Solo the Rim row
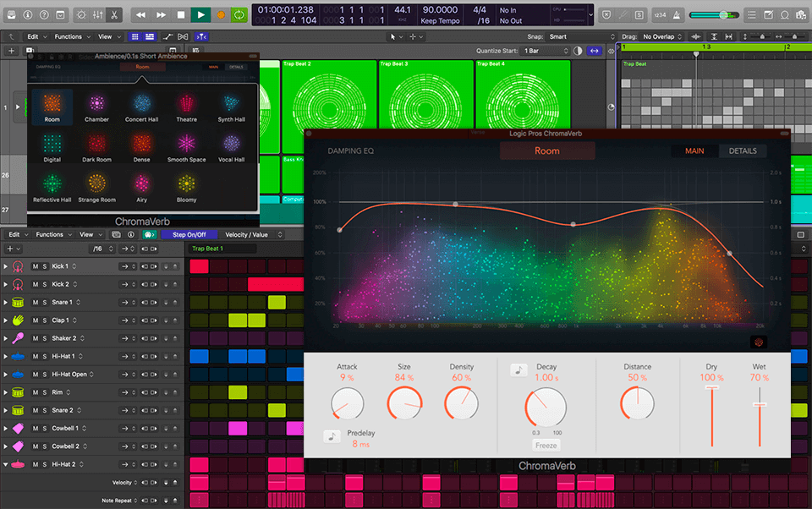Image resolution: width=812 pixels, height=509 pixels. tap(45, 392)
